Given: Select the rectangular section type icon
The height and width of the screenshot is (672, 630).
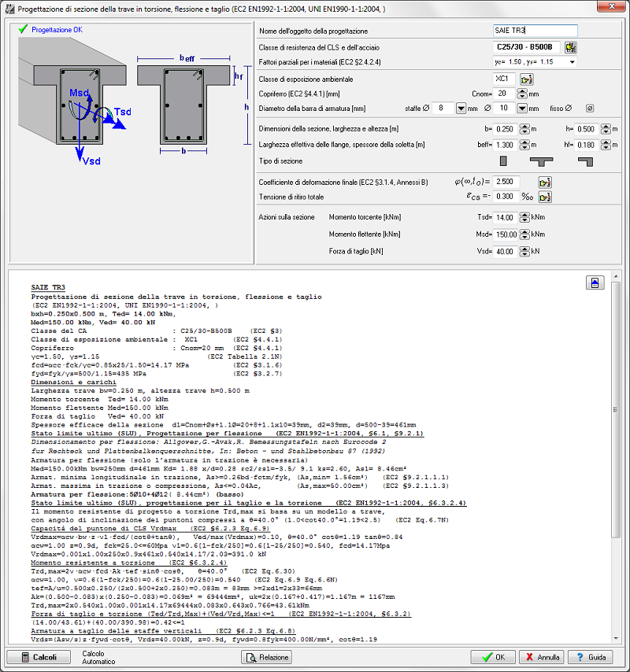Looking at the screenshot, I should coord(503,161).
